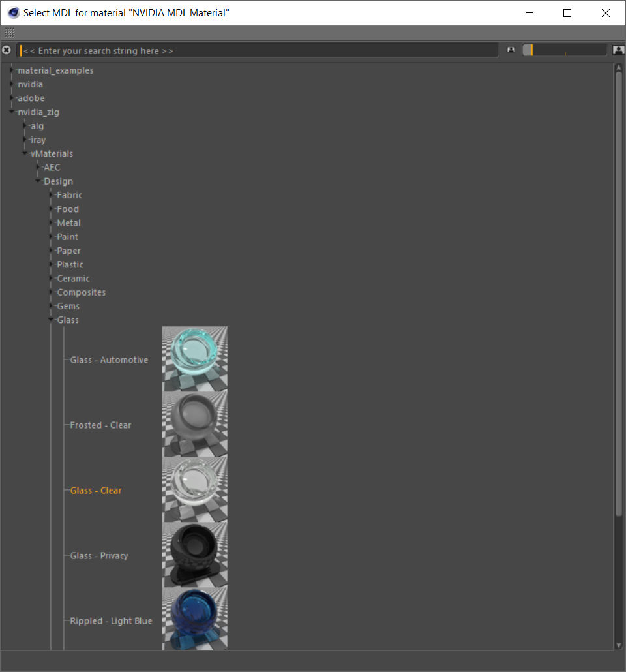Select the highlighted Glass - Clear material name
Screen dimensions: 626x672
click(96, 490)
